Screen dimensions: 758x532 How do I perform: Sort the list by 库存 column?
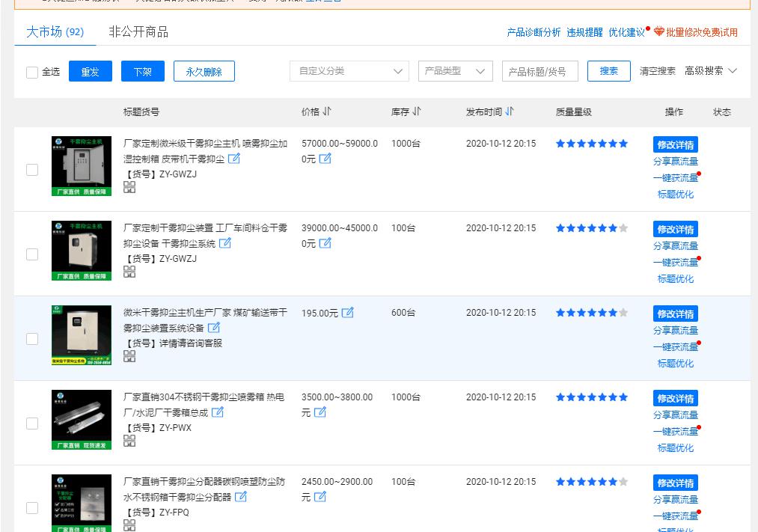[418, 111]
